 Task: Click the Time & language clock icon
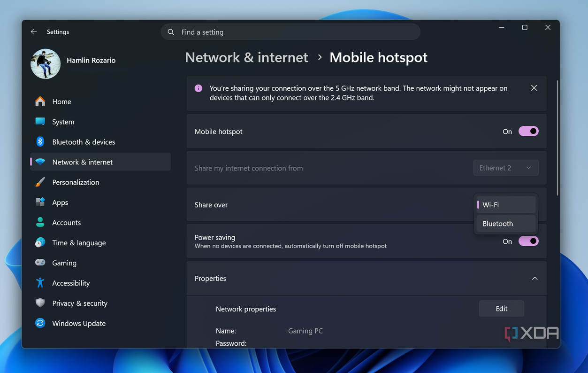(x=40, y=243)
